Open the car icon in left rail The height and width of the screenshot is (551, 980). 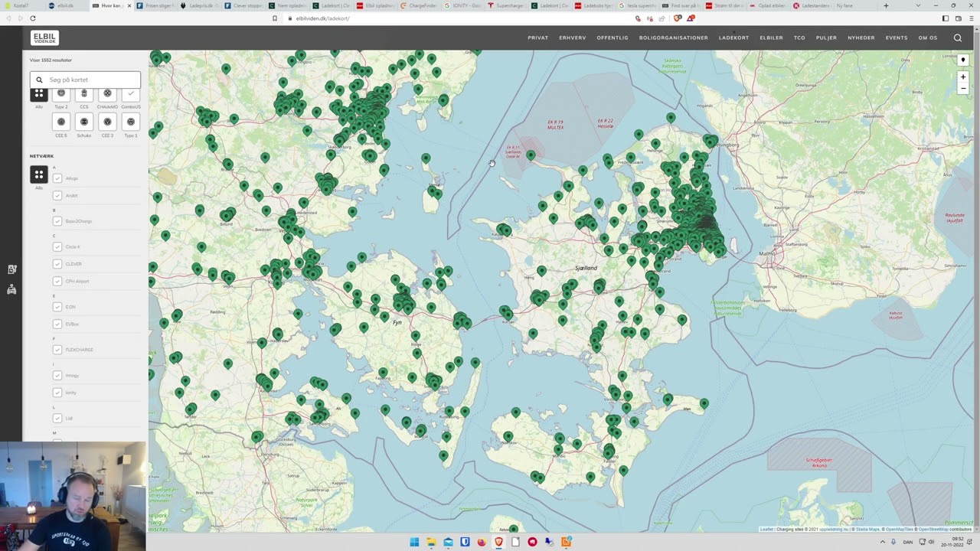point(11,289)
